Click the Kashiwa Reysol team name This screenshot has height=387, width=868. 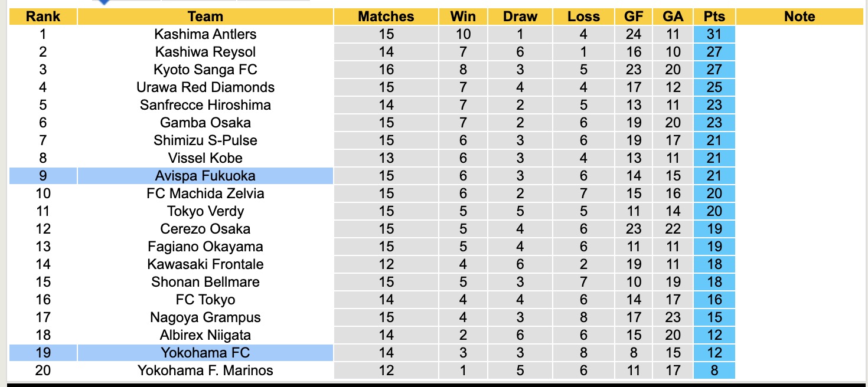click(205, 52)
